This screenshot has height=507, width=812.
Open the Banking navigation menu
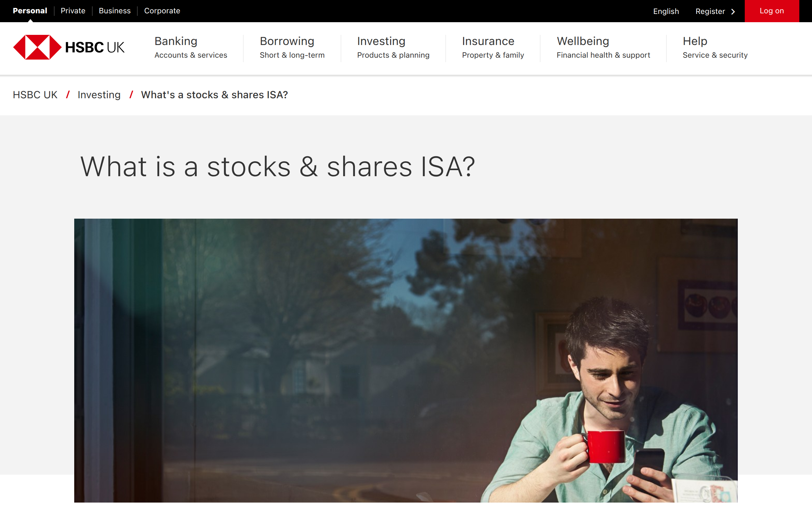click(x=176, y=47)
